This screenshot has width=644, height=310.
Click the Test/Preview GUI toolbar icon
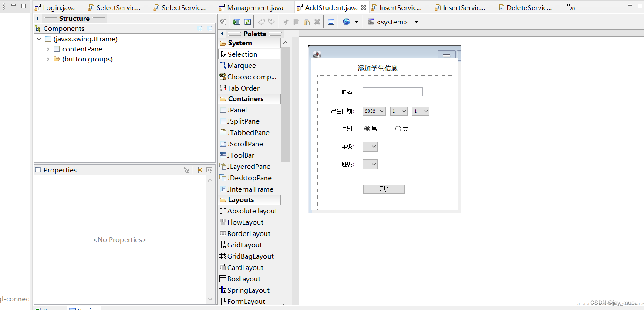click(236, 22)
